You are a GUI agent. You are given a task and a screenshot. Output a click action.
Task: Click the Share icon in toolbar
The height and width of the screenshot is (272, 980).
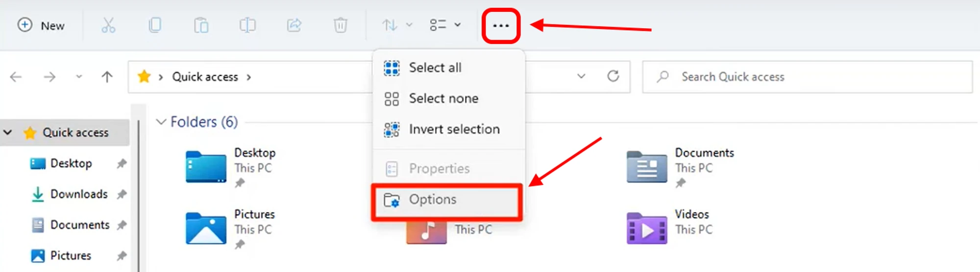(294, 25)
